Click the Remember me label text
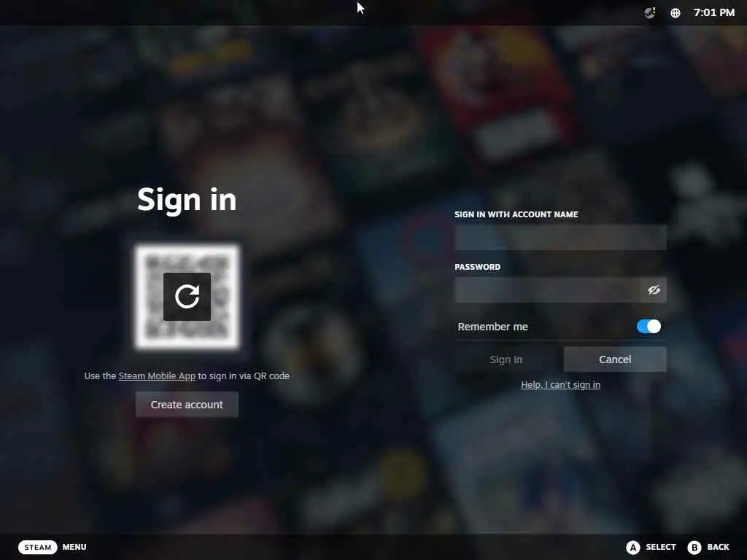This screenshot has height=560, width=747. click(x=492, y=327)
